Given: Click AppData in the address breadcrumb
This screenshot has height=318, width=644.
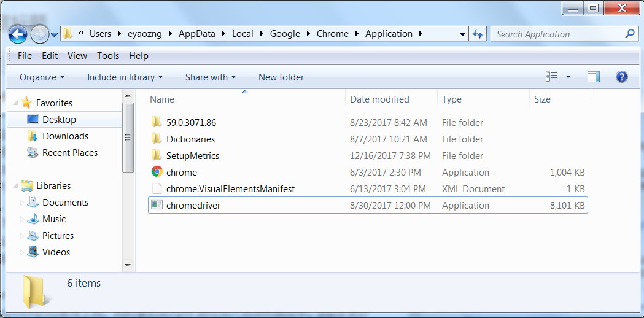Looking at the screenshot, I should coord(196,34).
